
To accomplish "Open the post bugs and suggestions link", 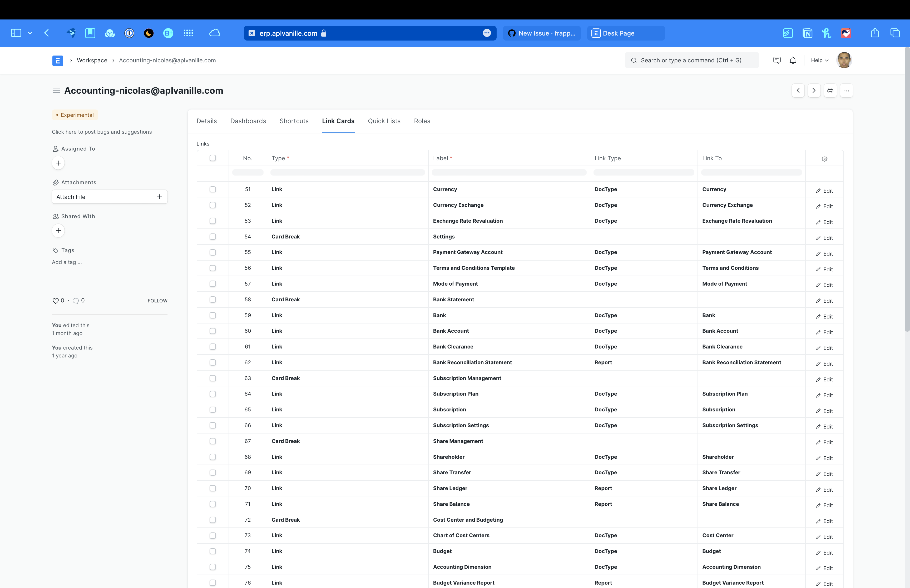I will [102, 132].
